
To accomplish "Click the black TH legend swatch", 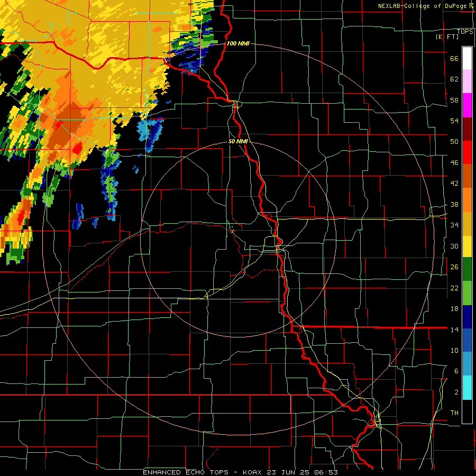I will coord(467,411).
